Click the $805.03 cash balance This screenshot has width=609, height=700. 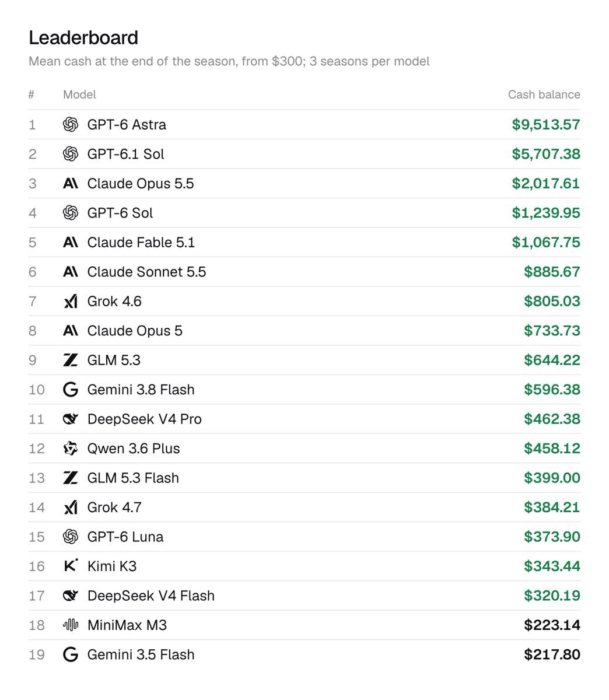[552, 302]
